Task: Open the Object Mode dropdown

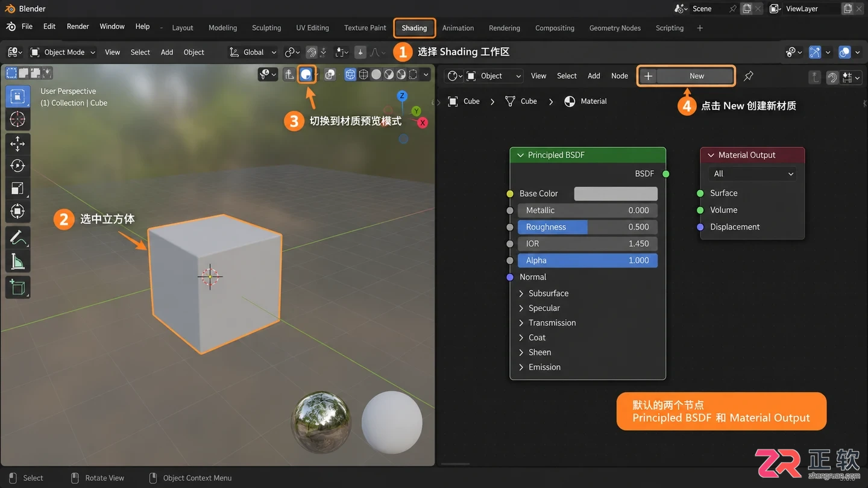Action: pyautogui.click(x=63, y=52)
